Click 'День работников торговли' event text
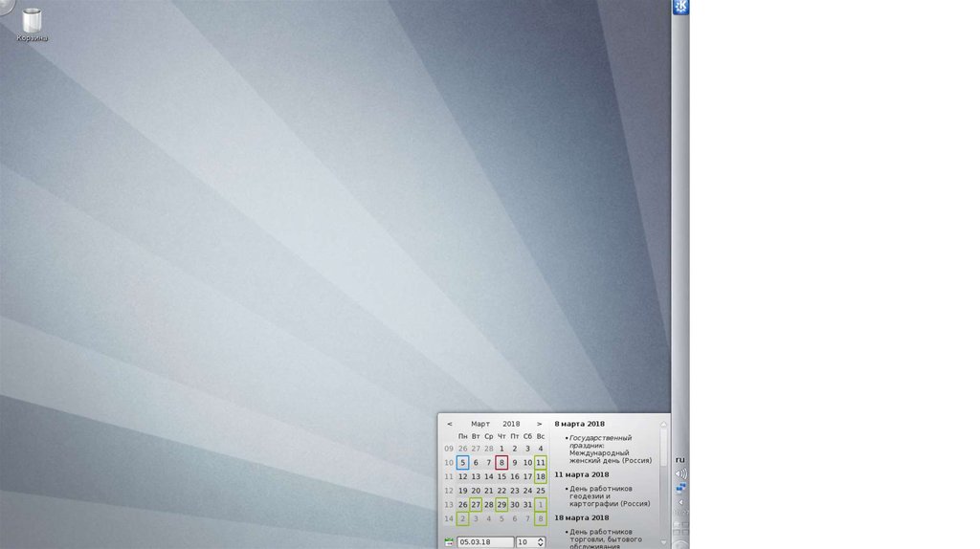 605,539
